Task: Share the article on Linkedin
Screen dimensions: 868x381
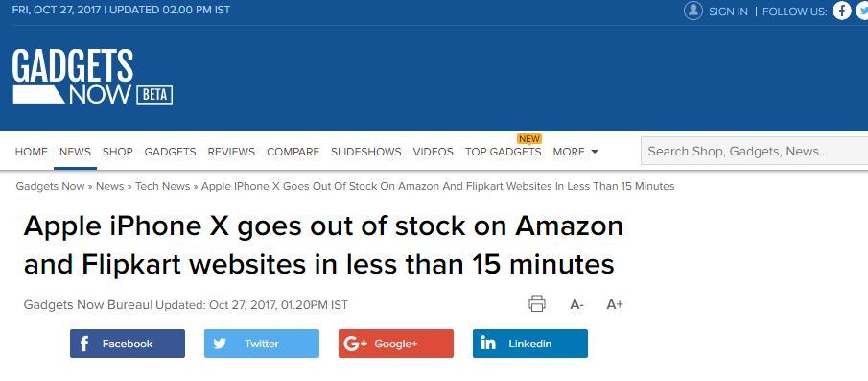Action: click(530, 344)
